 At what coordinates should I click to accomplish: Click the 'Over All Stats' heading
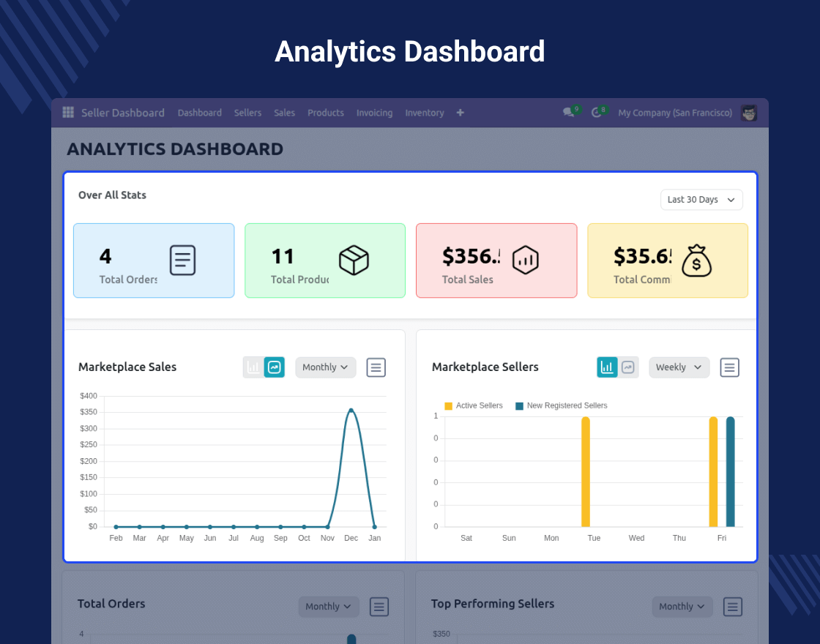[112, 195]
